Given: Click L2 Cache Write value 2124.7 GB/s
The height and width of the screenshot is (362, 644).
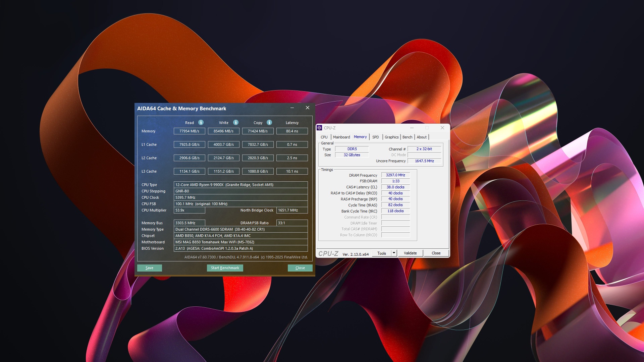Looking at the screenshot, I should (224, 158).
